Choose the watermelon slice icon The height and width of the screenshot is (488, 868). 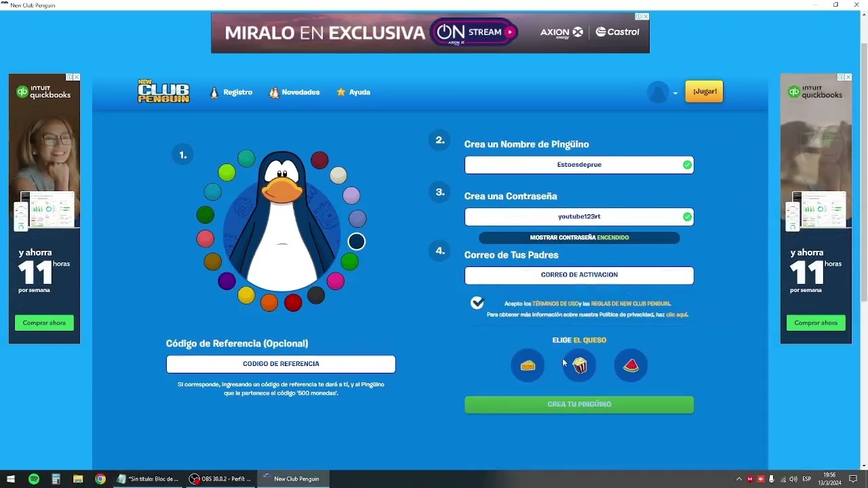point(631,365)
